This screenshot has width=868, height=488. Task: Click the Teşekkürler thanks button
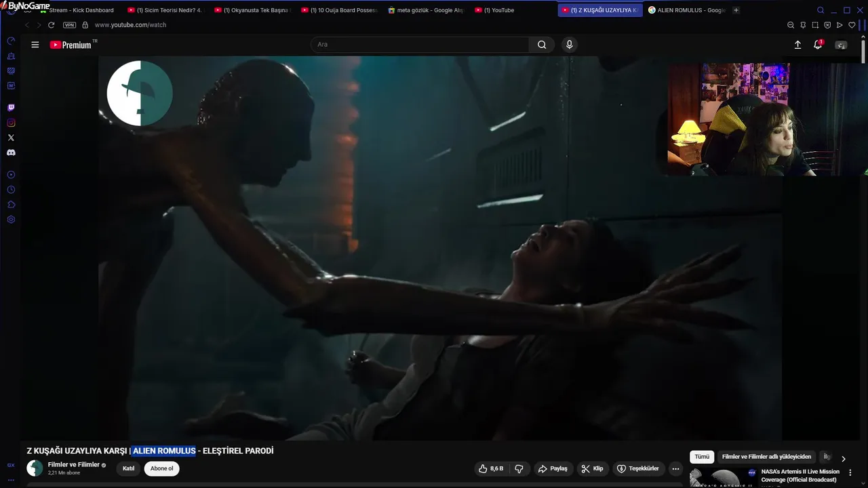click(x=637, y=468)
